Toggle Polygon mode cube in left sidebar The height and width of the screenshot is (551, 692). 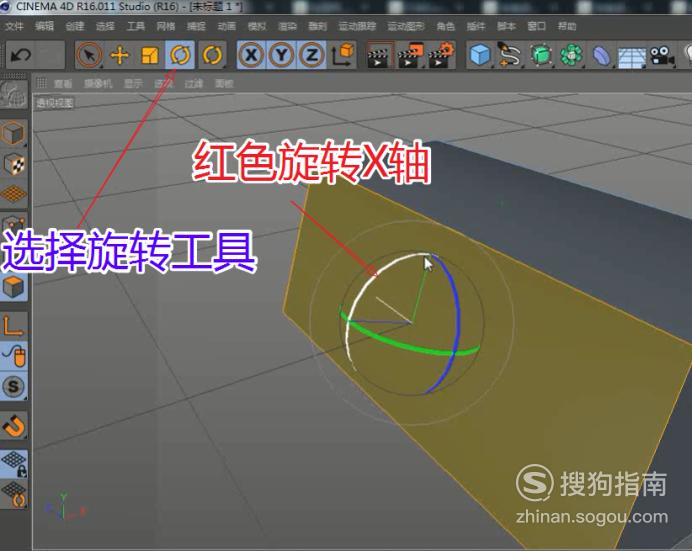coord(14,288)
